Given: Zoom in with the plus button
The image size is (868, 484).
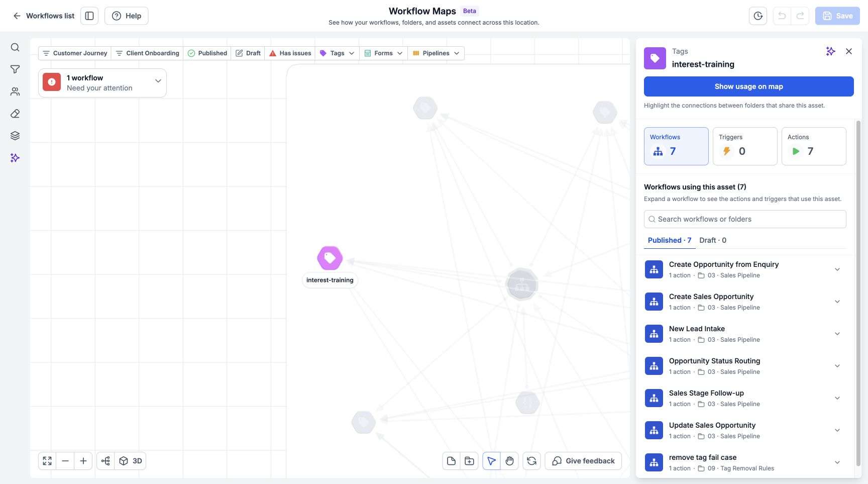Looking at the screenshot, I should (83, 461).
